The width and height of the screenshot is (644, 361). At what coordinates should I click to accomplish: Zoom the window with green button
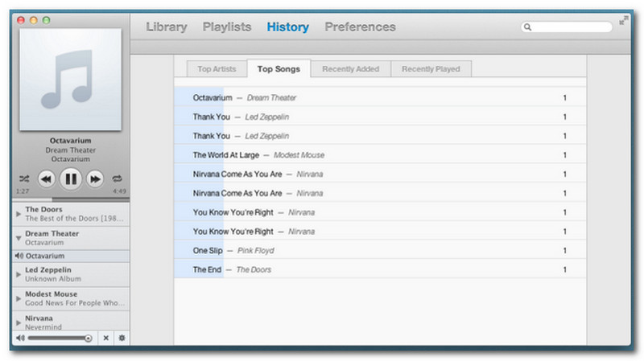click(47, 20)
